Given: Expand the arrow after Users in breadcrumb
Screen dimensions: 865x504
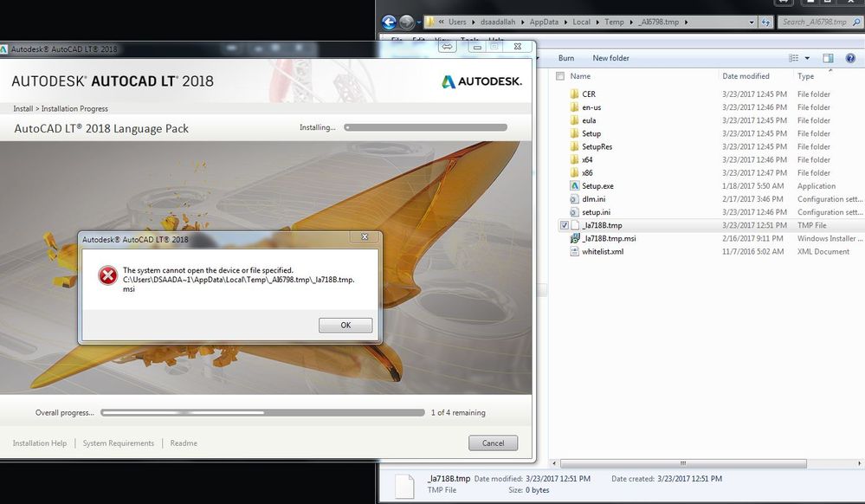Looking at the screenshot, I should tap(474, 22).
